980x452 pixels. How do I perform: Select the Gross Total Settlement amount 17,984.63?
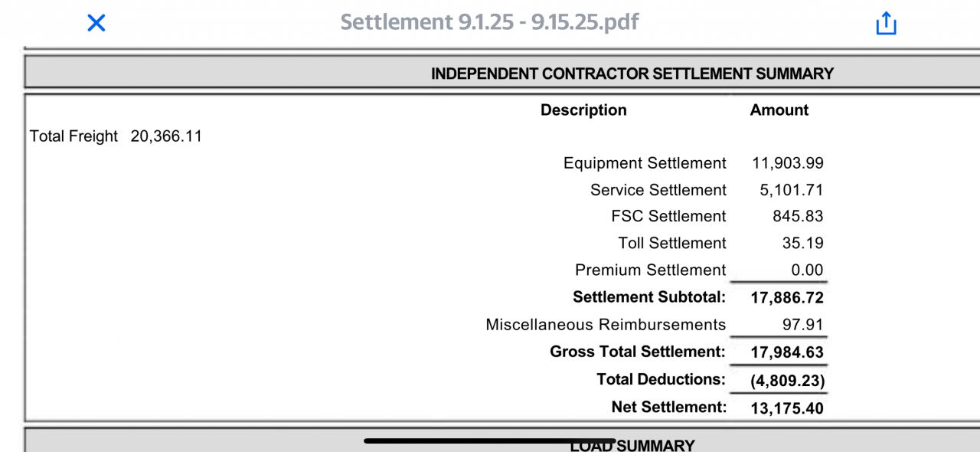pos(787,352)
